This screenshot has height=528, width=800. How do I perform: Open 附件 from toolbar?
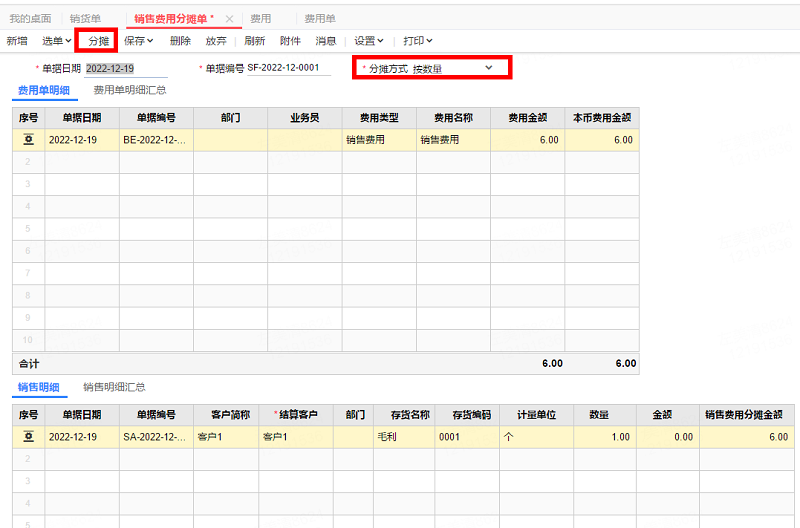click(x=290, y=41)
